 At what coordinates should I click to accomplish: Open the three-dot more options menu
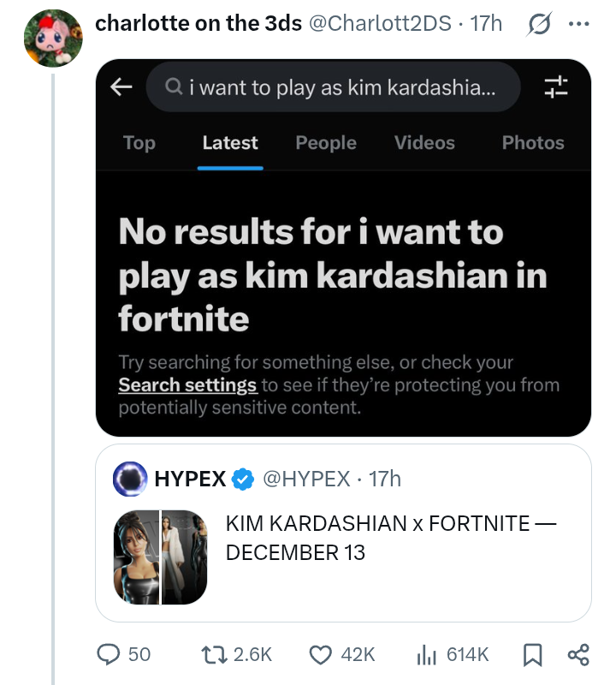coord(579,24)
